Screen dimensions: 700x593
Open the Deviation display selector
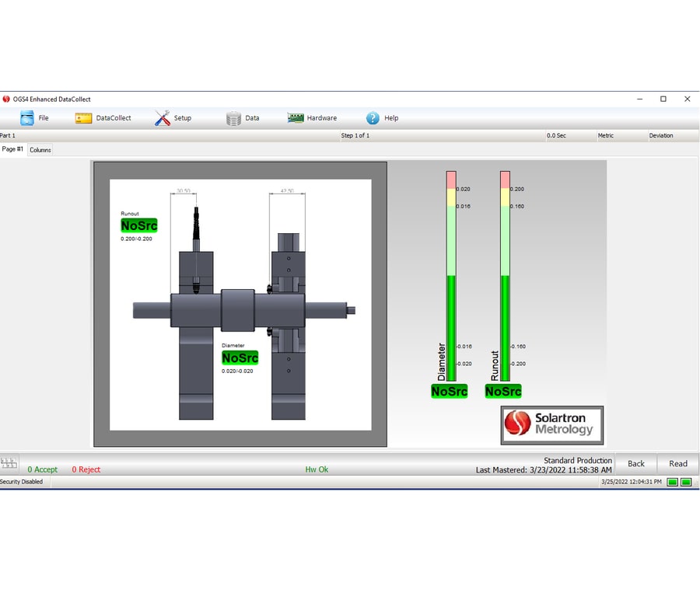[x=661, y=135]
